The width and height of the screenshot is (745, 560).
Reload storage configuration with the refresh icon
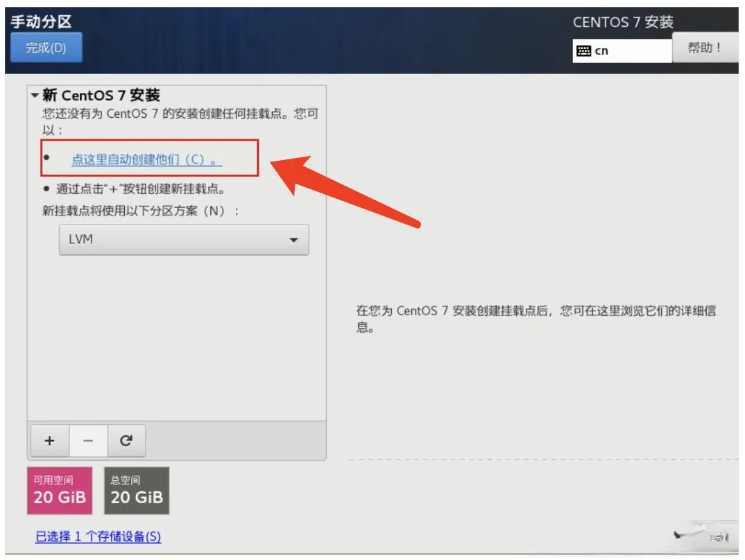coord(126,441)
